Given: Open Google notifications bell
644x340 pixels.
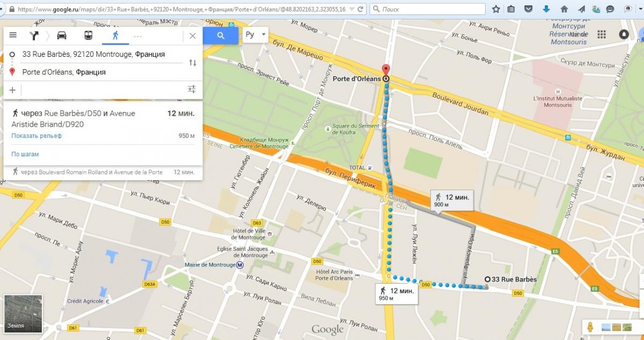Looking at the screenshot, I should pos(624,34).
